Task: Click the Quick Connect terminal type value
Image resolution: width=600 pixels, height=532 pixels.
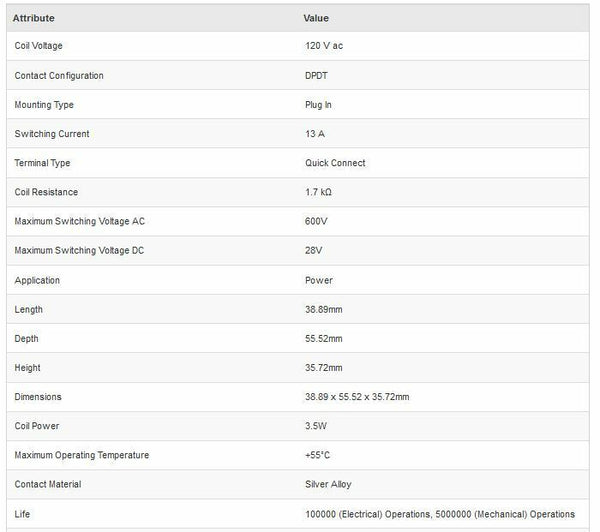Action: pos(335,163)
